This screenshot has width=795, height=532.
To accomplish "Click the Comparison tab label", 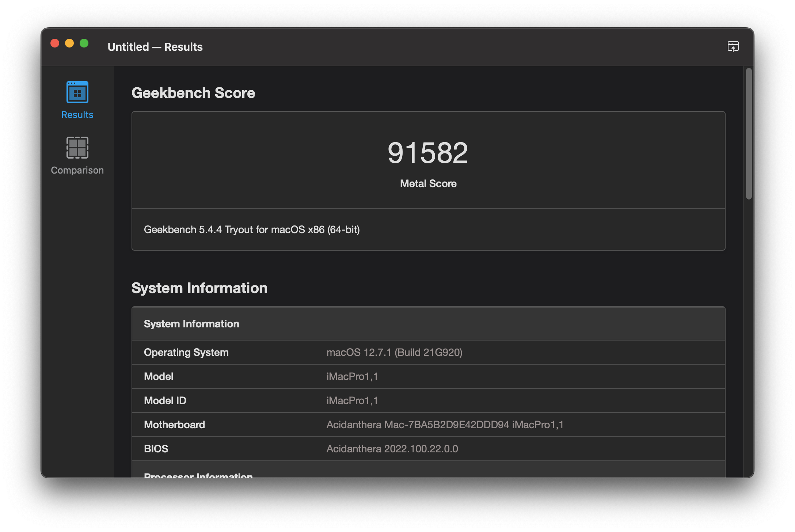I will coord(77,170).
